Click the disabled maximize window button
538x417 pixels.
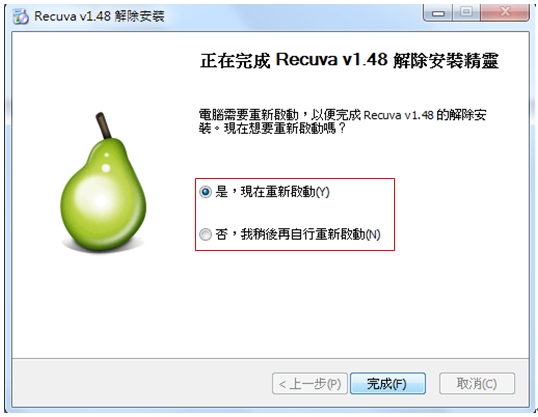click(466, 12)
